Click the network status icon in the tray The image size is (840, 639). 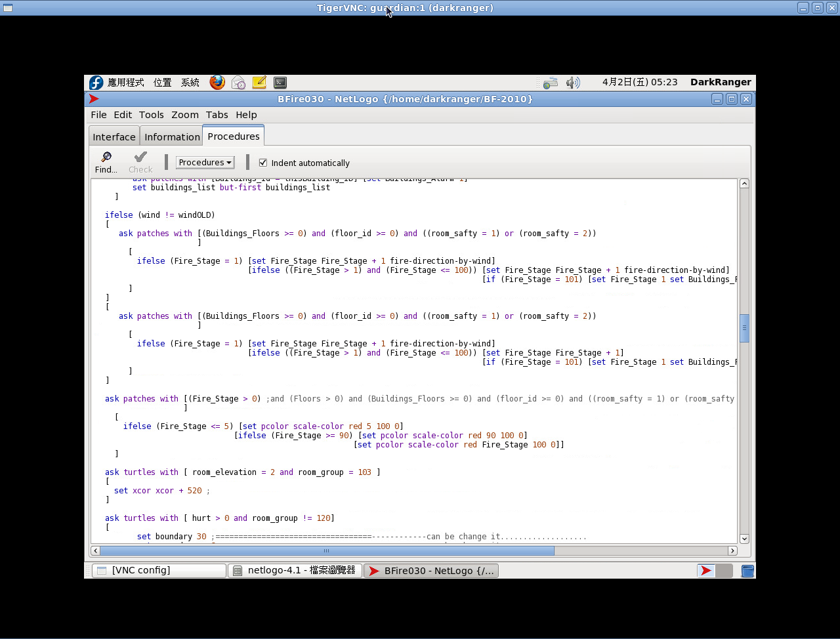pos(550,82)
